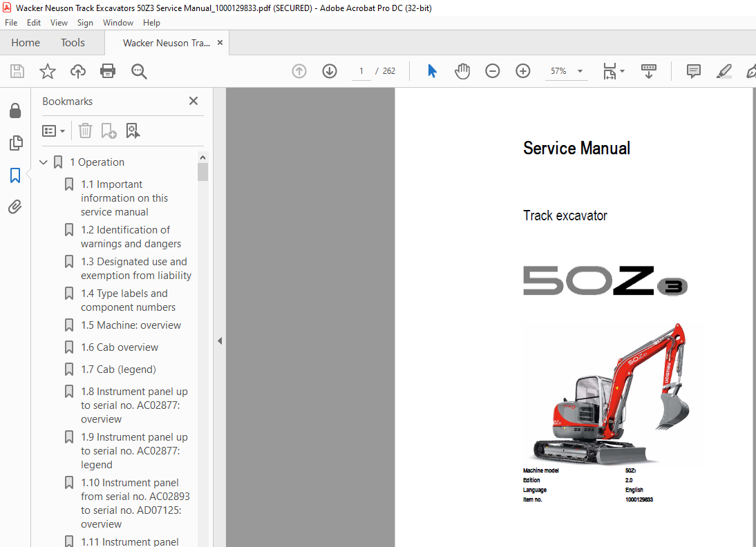Image resolution: width=756 pixels, height=547 pixels.
Task: Go to bookmark 1.2 Identification of warnings
Action: click(x=131, y=237)
